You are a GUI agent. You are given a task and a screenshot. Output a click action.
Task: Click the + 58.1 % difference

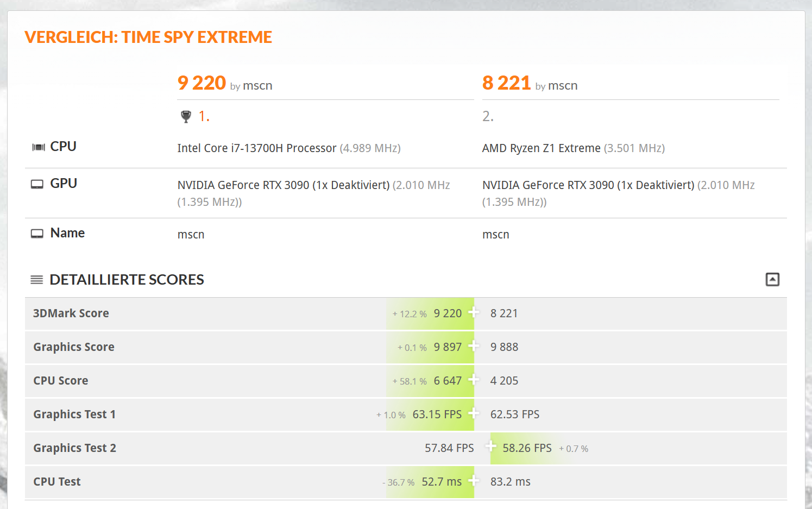pos(410,381)
